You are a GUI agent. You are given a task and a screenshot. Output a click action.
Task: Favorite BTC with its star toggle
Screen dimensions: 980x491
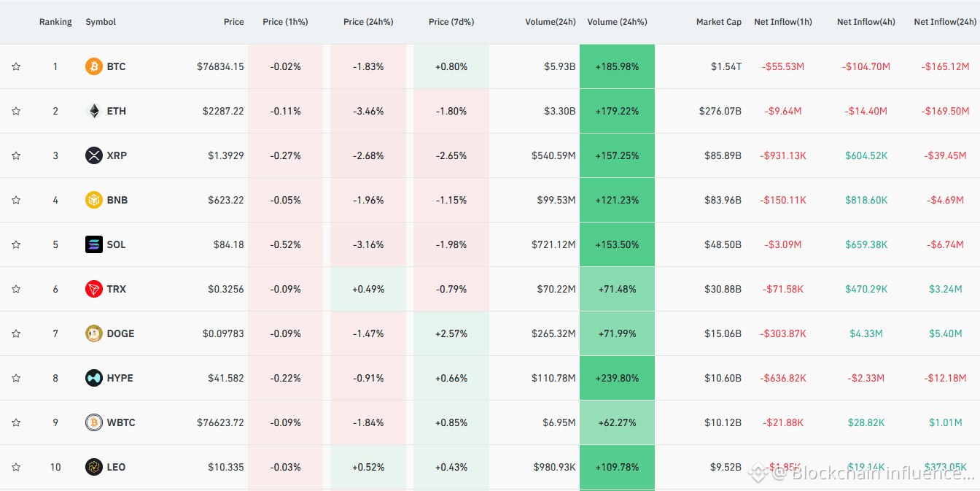click(x=16, y=66)
